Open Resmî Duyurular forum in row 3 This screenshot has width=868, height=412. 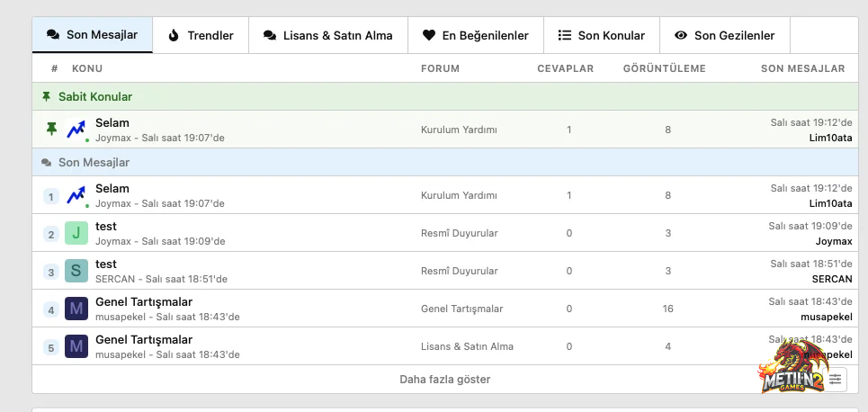460,271
